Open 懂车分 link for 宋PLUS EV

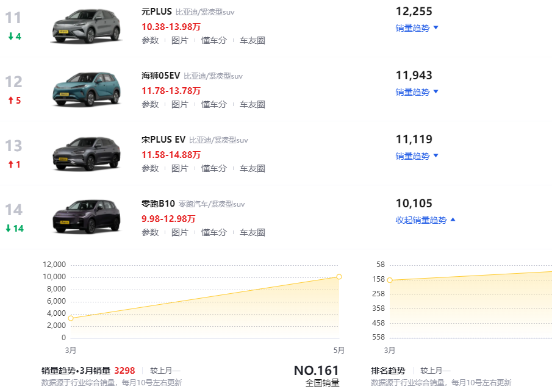(x=214, y=168)
